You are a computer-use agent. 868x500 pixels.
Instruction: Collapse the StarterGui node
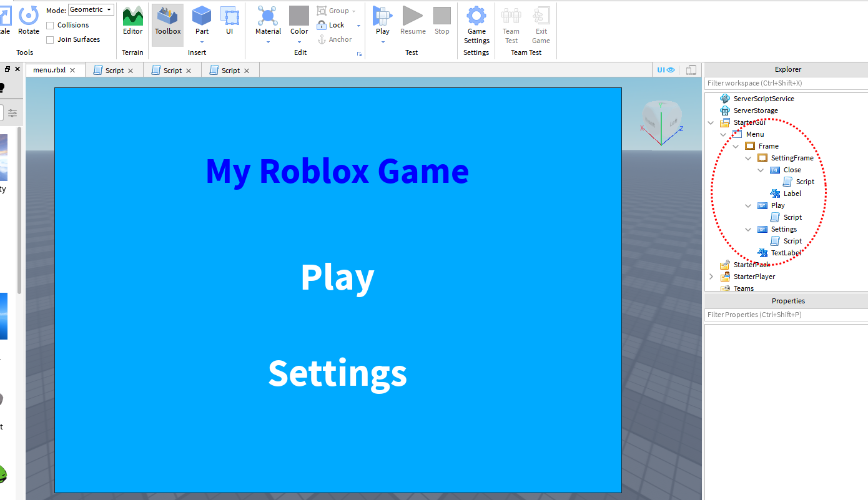click(x=711, y=122)
